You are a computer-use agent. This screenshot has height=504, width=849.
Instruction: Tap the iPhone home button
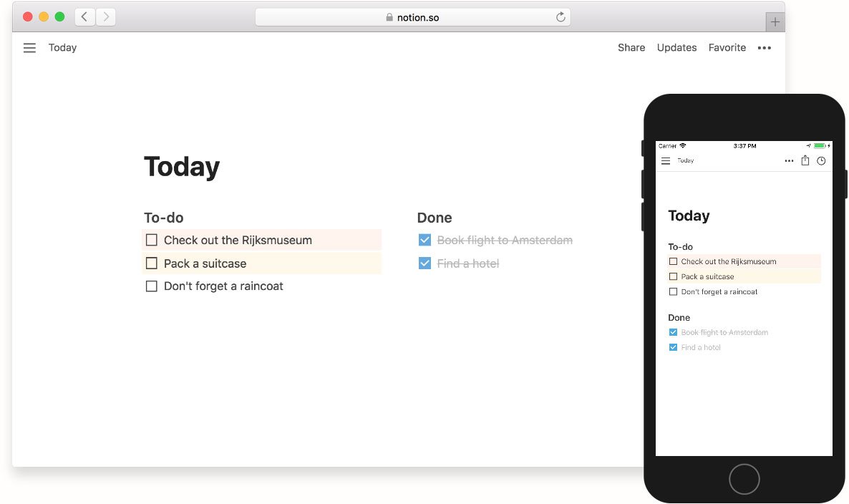click(x=744, y=479)
